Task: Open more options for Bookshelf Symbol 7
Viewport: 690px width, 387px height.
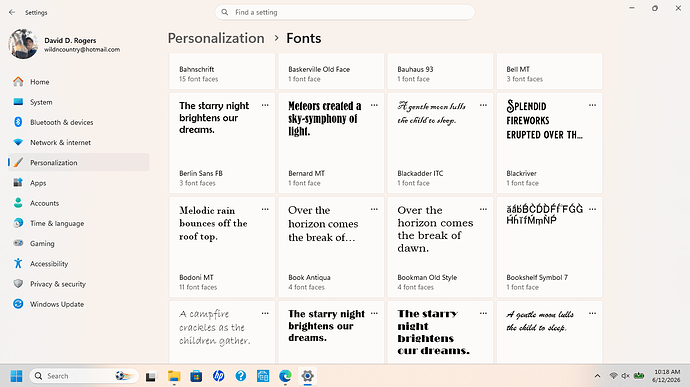Action: (x=592, y=210)
